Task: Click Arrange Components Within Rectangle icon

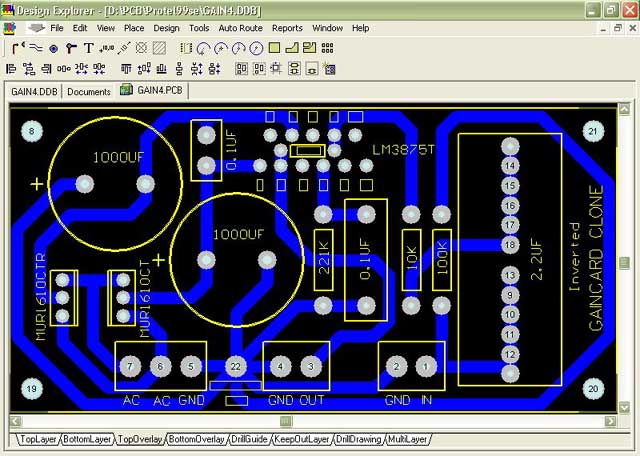Action: (x=259, y=69)
